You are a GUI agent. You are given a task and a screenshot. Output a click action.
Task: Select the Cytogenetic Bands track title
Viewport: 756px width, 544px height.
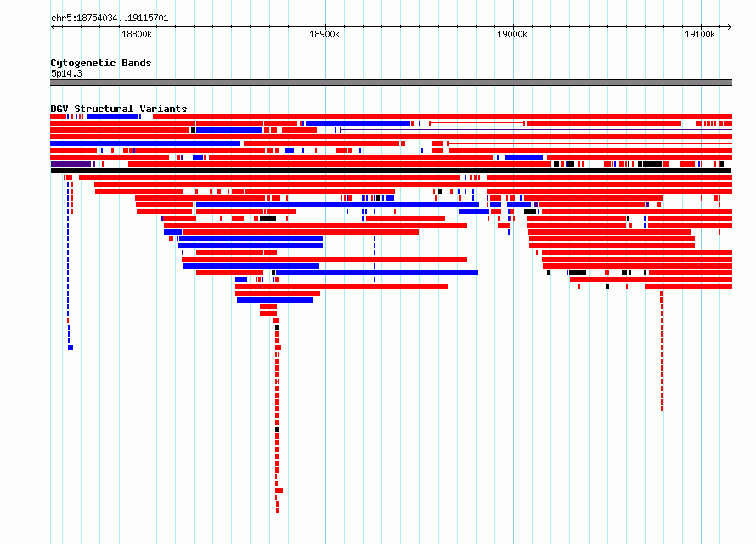coord(101,63)
